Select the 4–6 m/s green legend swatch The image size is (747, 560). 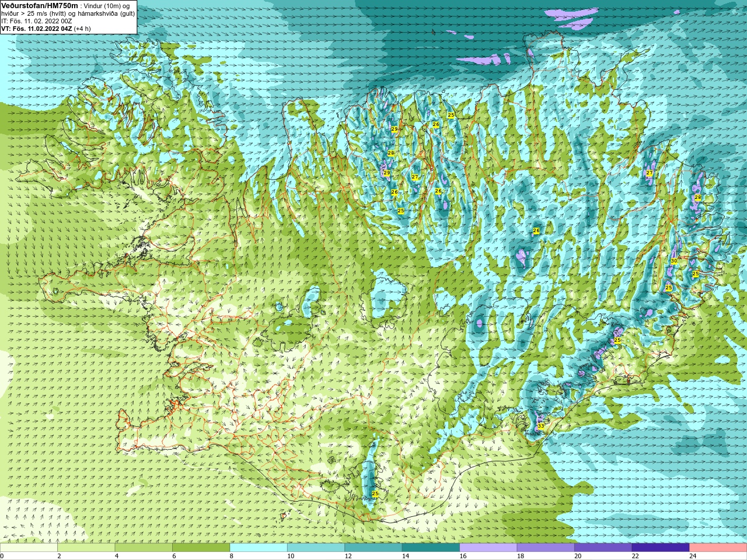pos(144,547)
